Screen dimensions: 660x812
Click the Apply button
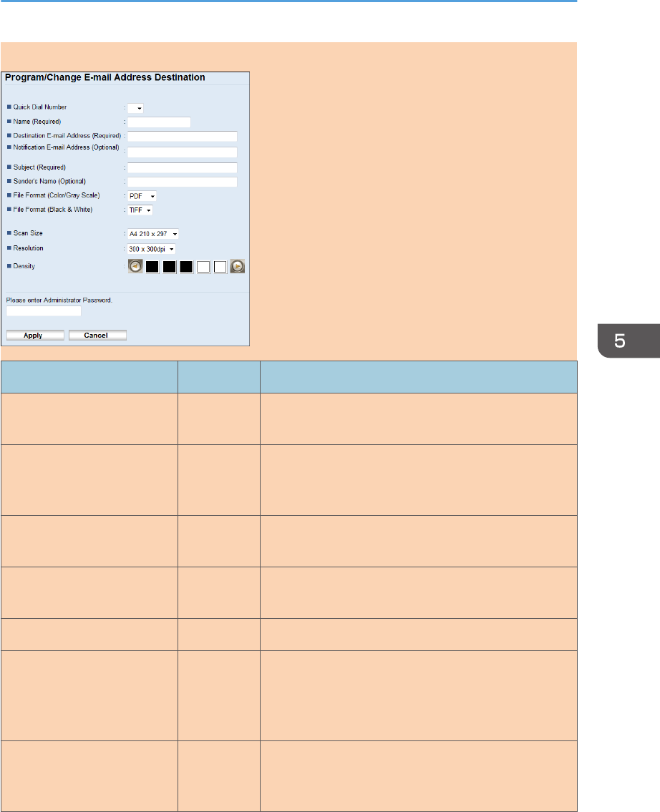pyautogui.click(x=35, y=335)
